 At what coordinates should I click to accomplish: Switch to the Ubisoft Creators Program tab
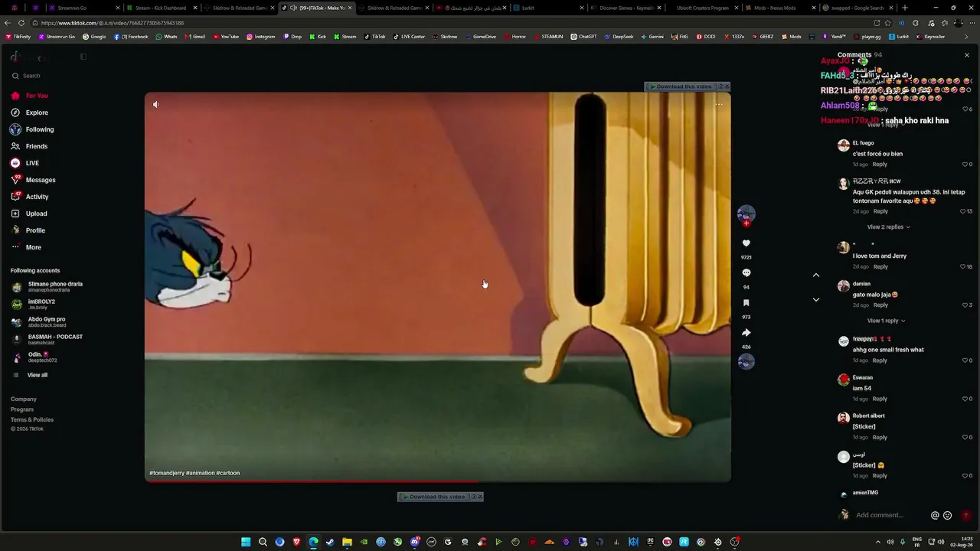point(703,8)
